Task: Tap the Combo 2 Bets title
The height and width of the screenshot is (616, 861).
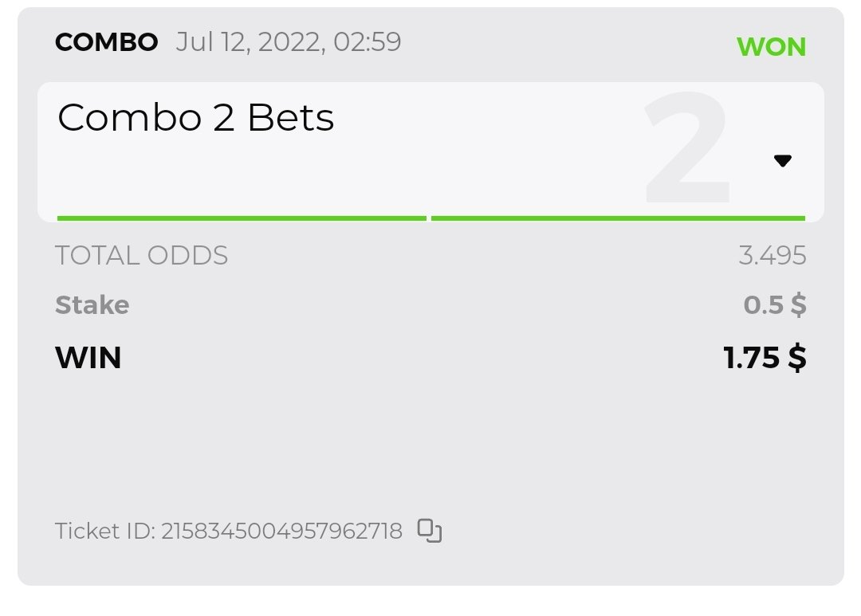Action: [x=196, y=119]
